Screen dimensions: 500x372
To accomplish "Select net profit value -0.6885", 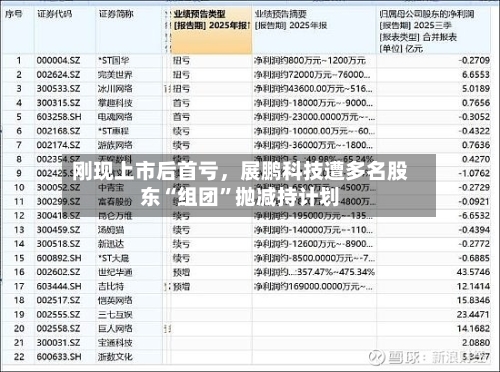I will tap(474, 258).
